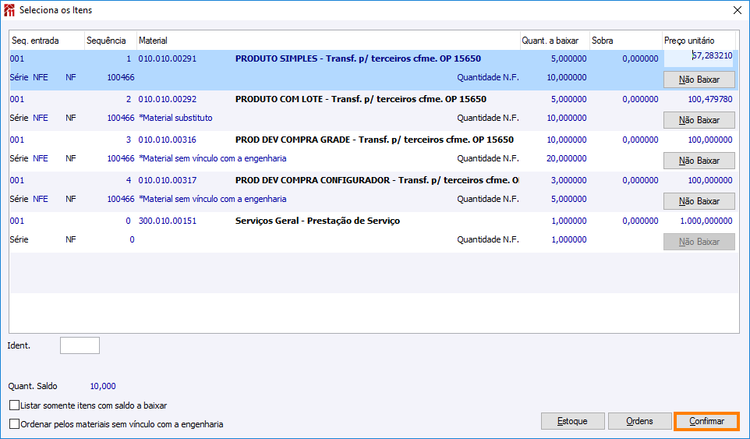Click Não Baixar for PRODUTO COM LOTE row
Viewport: 750px width, 439px height.
pos(699,121)
